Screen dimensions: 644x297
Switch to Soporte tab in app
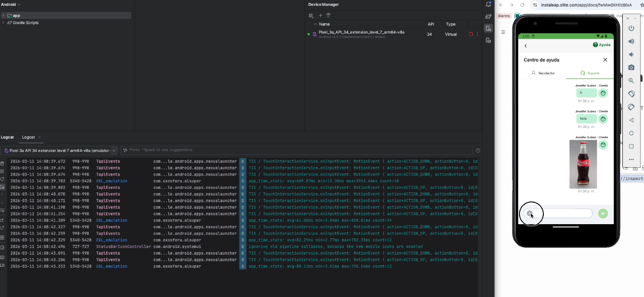coord(590,73)
